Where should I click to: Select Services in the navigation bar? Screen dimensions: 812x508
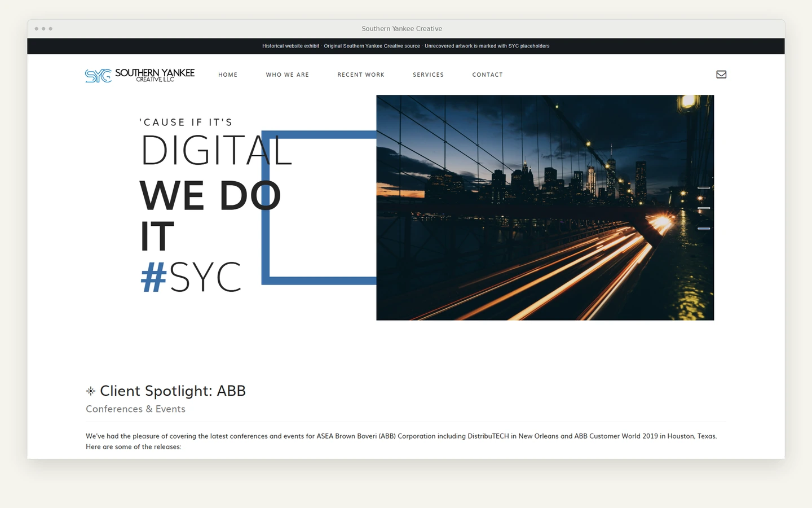click(429, 75)
